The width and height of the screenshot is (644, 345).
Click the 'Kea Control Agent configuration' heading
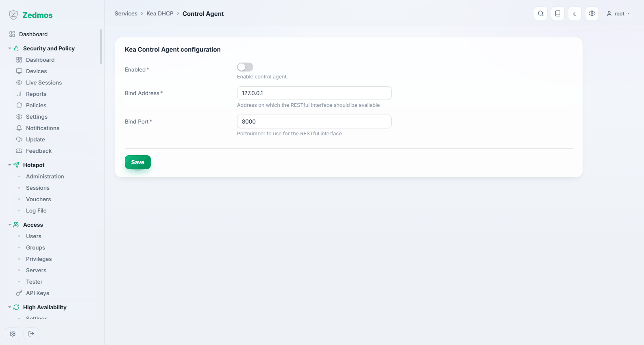click(173, 50)
